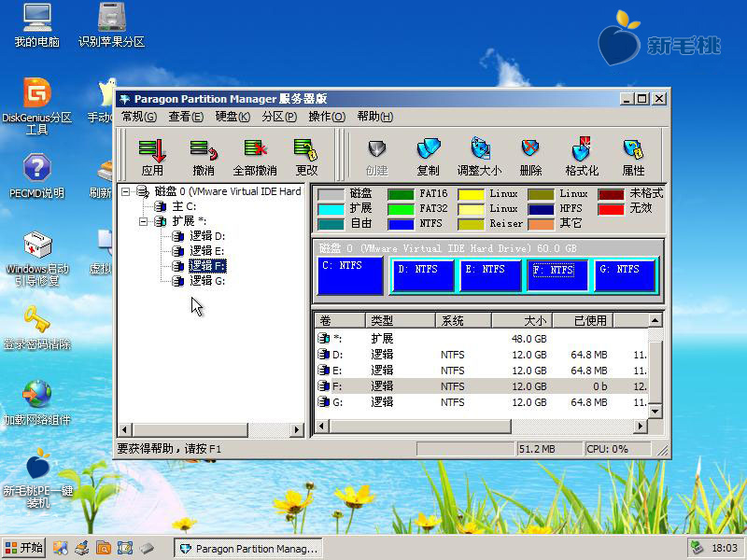
Task: Open the 硬盘(K) menu
Action: coord(233,117)
